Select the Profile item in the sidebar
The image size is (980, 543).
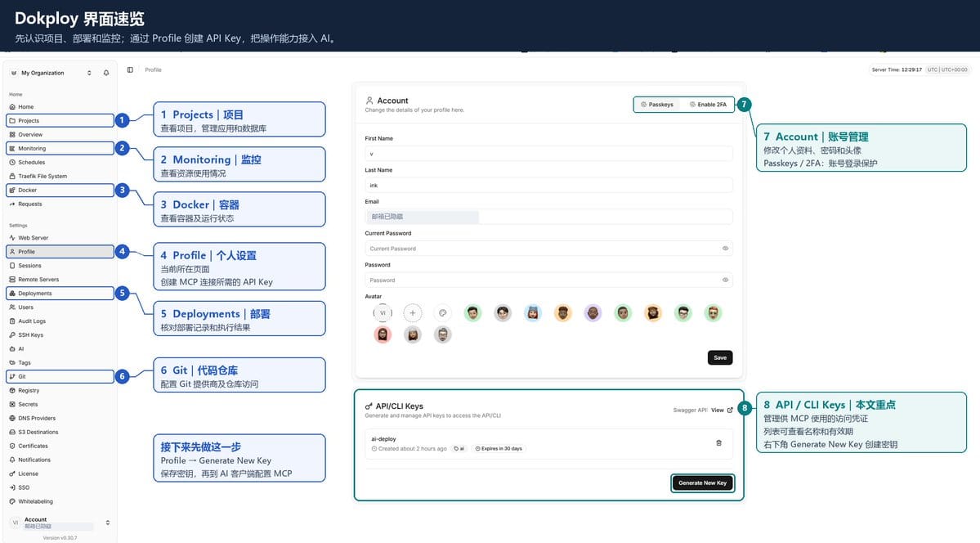pyautogui.click(x=60, y=252)
